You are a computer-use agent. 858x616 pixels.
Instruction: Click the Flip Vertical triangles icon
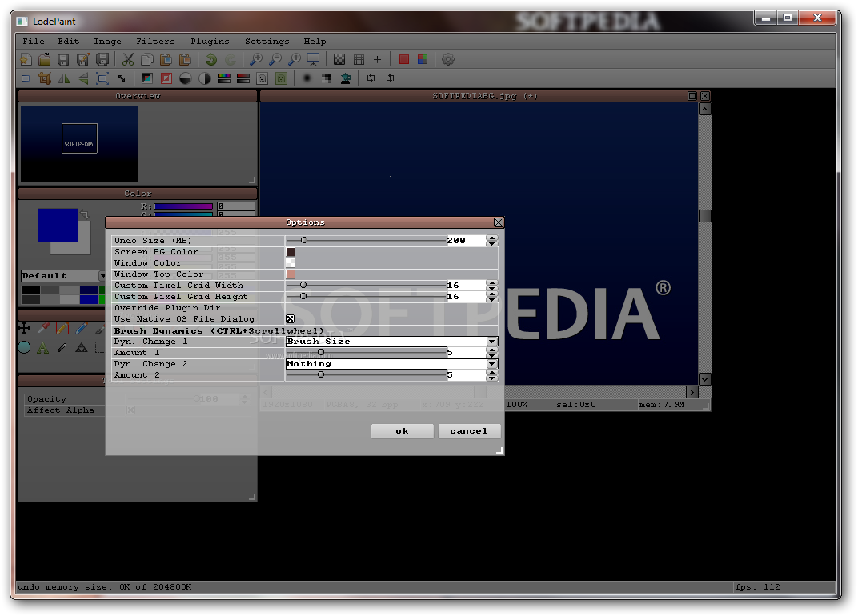coord(83,78)
